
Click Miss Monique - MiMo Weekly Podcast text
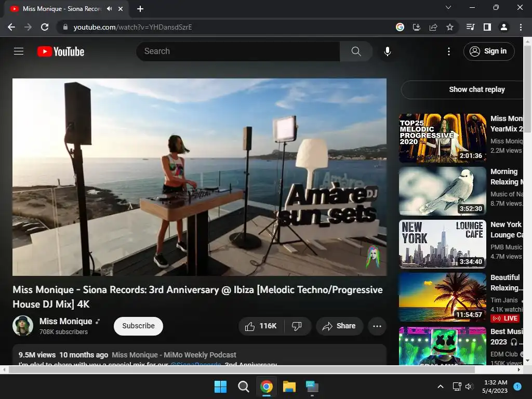click(174, 355)
